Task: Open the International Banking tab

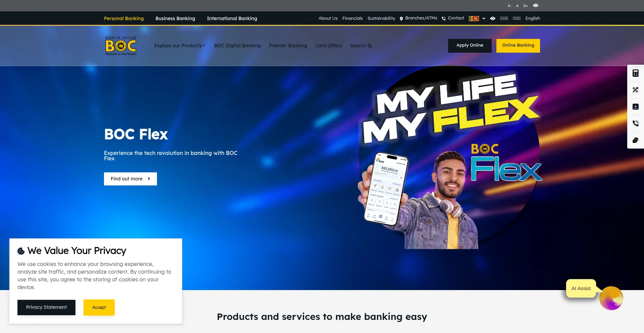Action: [x=232, y=18]
